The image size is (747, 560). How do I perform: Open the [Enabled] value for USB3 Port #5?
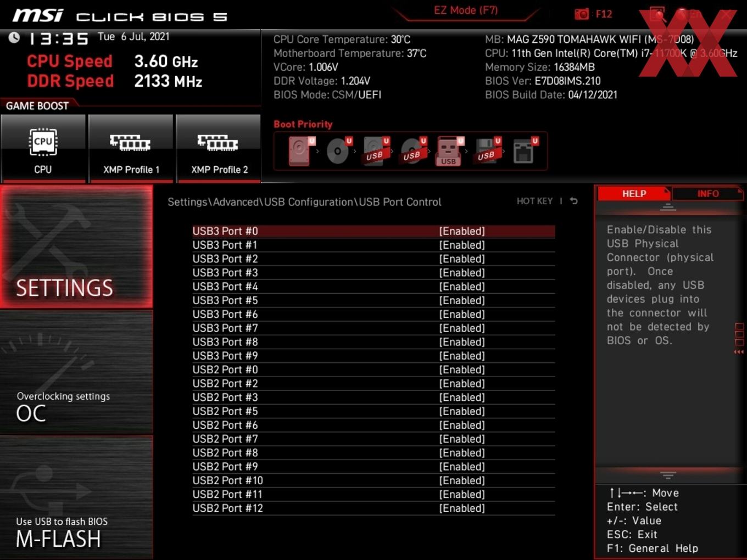[x=462, y=300]
